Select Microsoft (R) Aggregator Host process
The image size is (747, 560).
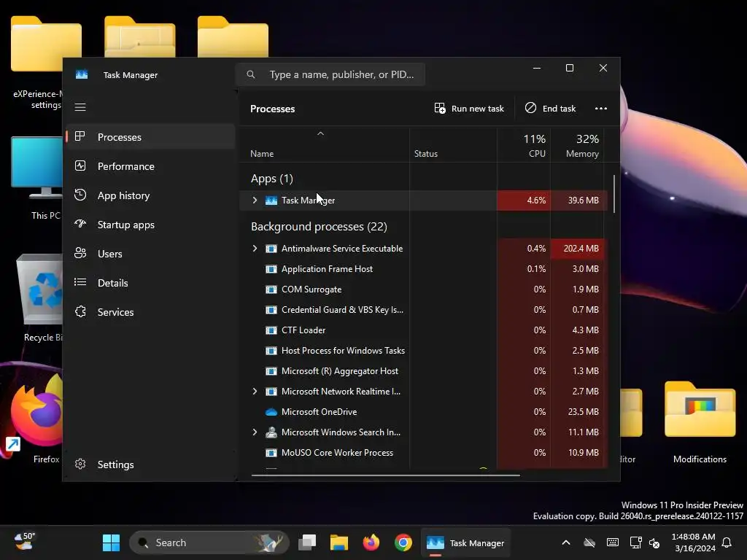pyautogui.click(x=422, y=371)
